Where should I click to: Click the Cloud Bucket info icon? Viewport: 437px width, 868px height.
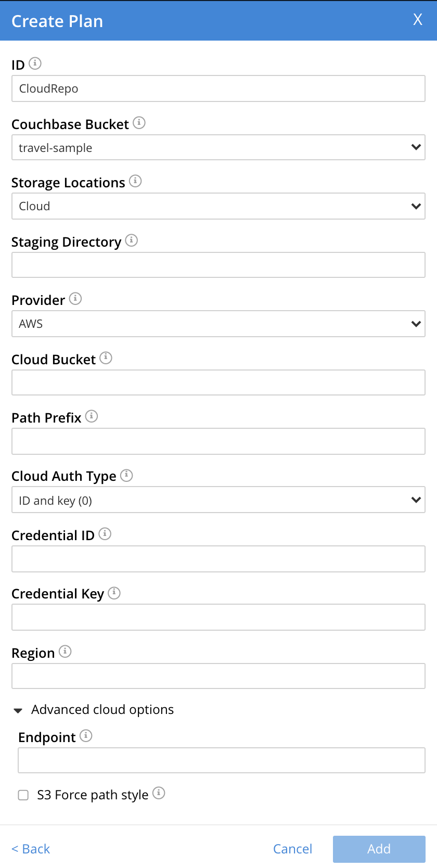(106, 358)
